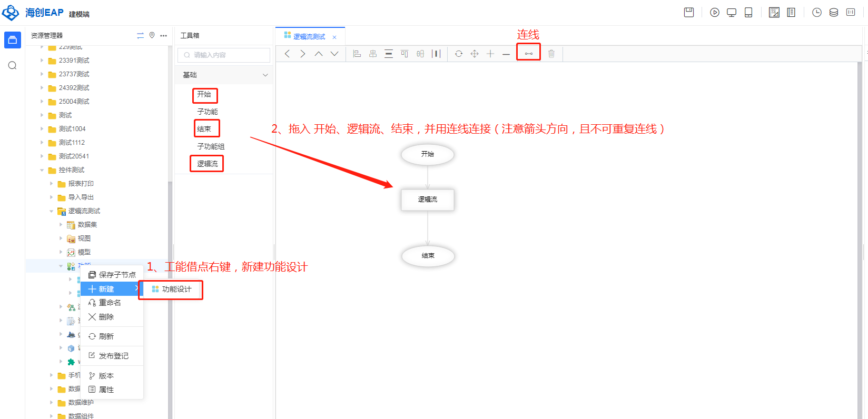The height and width of the screenshot is (419, 868).
Task: Click the search icon in left sidebar
Action: tap(13, 65)
